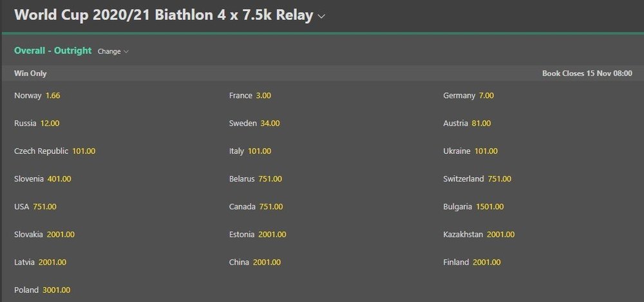
Task: Click Kazakhstan odds 2001.00
Action: pos(500,234)
